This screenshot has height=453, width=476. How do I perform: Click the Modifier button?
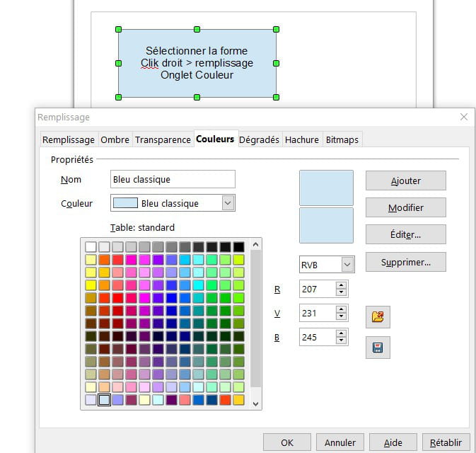[405, 207]
